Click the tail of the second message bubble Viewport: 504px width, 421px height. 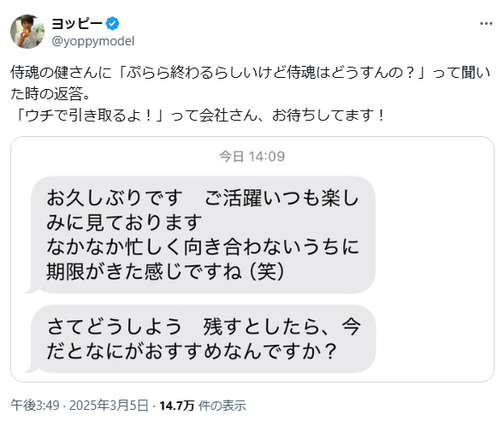click(x=31, y=369)
